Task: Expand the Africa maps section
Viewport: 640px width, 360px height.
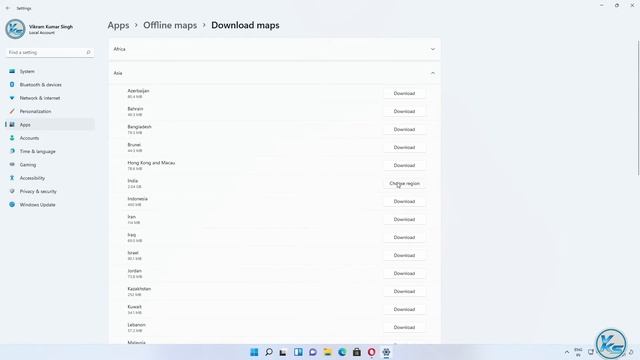Action: pyautogui.click(x=274, y=49)
